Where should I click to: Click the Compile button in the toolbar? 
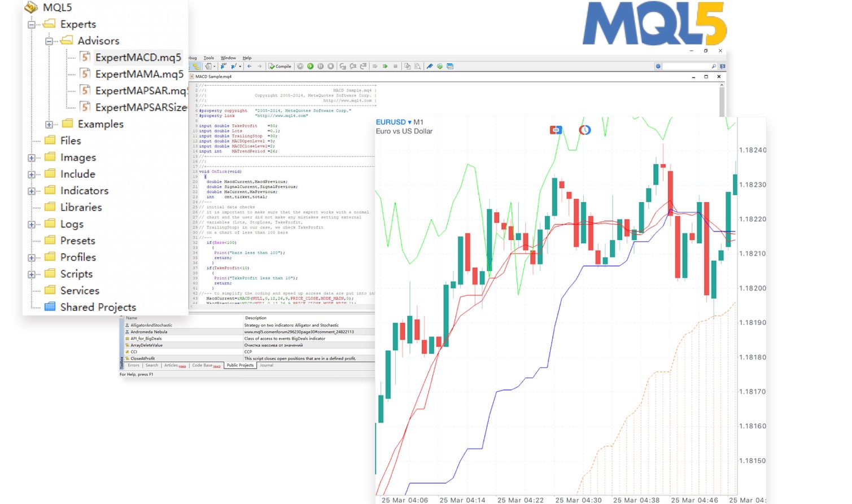pos(280,67)
